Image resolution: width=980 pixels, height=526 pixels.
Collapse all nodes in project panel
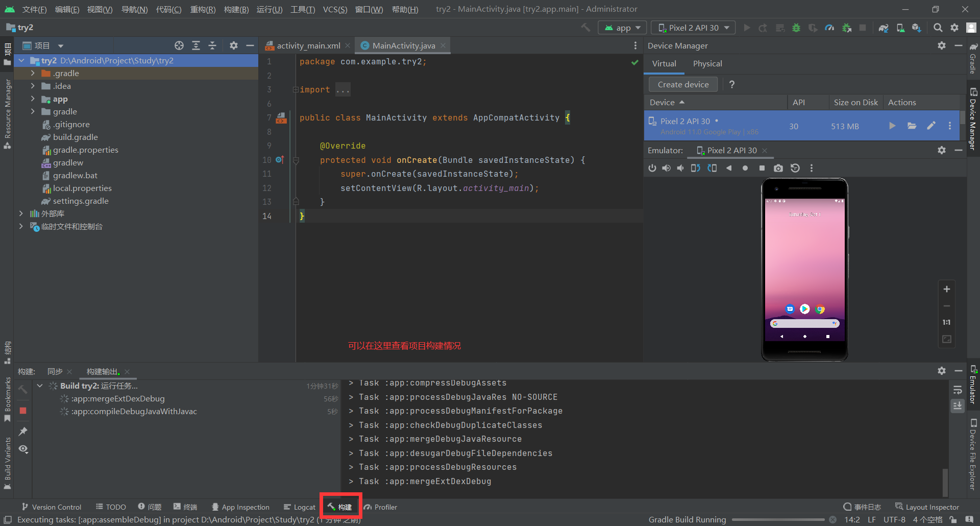212,45
